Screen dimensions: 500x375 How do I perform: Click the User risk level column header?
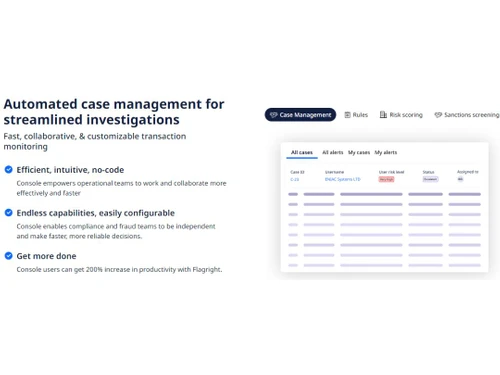392,172
